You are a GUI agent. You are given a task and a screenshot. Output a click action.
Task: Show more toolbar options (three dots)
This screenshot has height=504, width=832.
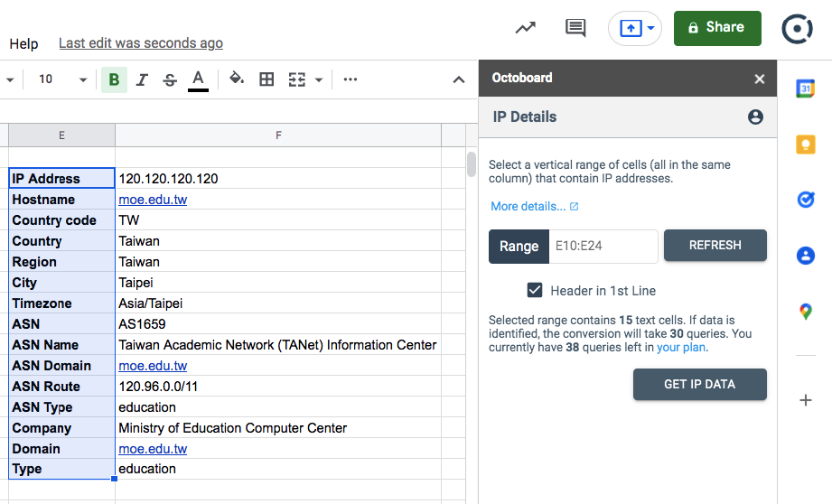[351, 79]
